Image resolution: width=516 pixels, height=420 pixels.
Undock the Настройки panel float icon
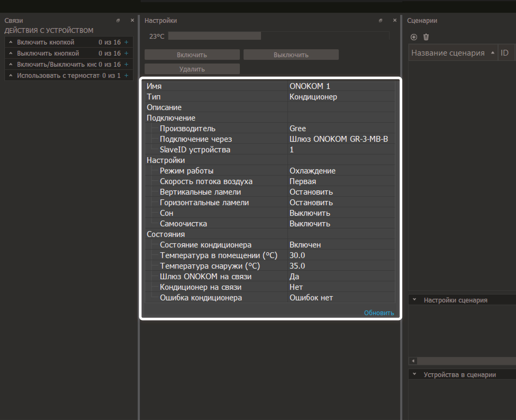(x=380, y=21)
